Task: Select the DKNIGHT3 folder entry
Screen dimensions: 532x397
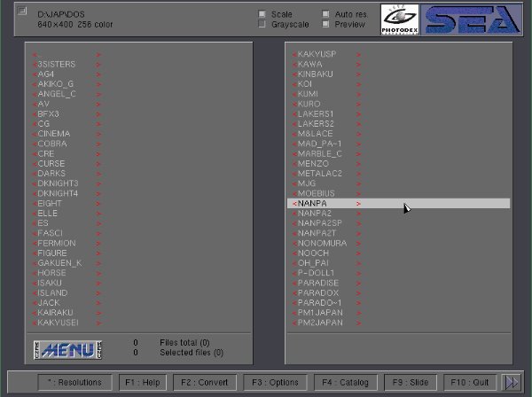Action: (58, 183)
